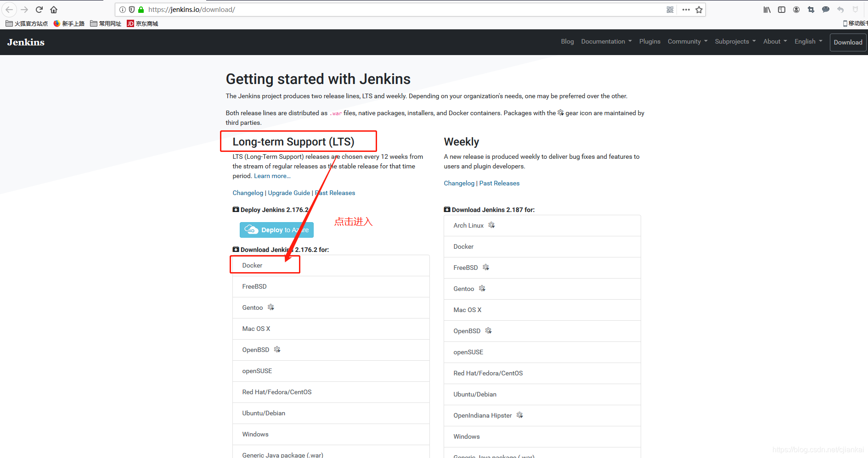Click the 移动版 mobile bookmarks item
The image size is (868, 458).
pyautogui.click(x=855, y=23)
